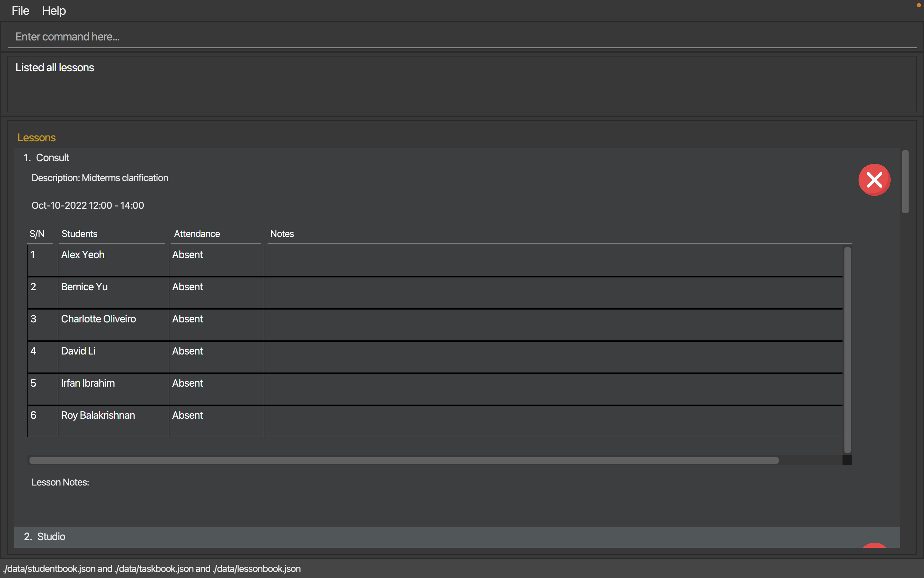The height and width of the screenshot is (578, 924).
Task: Click the 'Oct-10-2022 12:00 - 14:00' time text
Action: 88,205
